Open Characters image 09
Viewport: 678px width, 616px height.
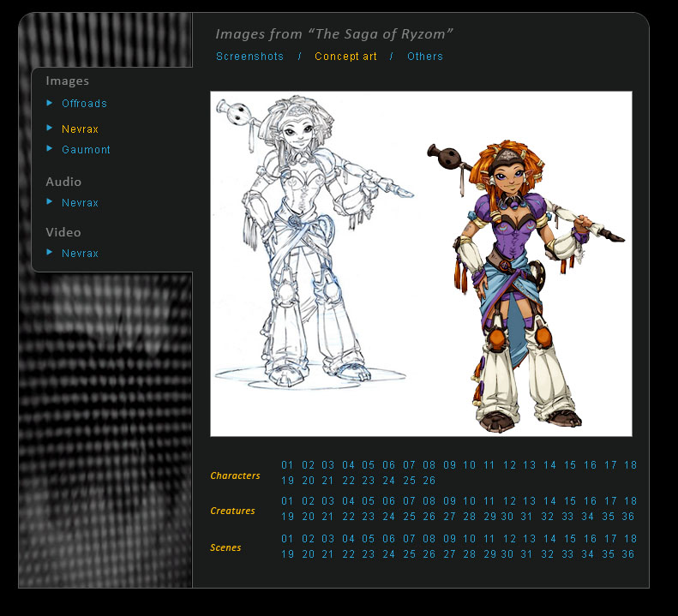tap(449, 465)
